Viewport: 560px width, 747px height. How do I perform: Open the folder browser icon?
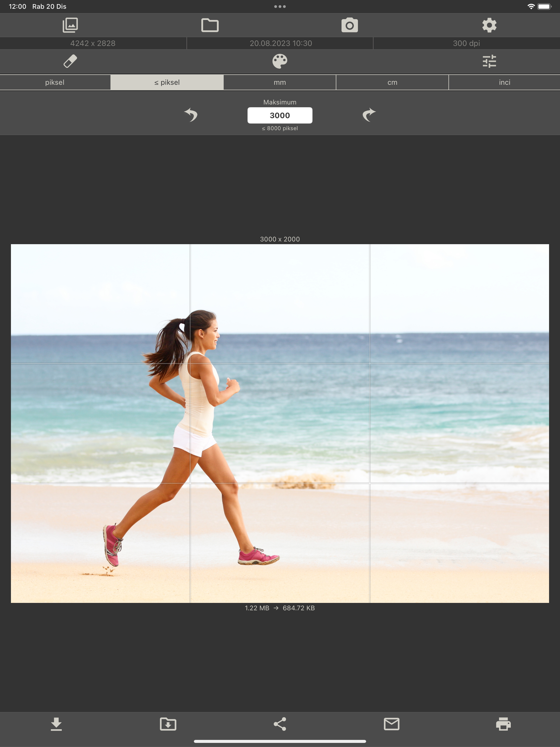pyautogui.click(x=210, y=25)
